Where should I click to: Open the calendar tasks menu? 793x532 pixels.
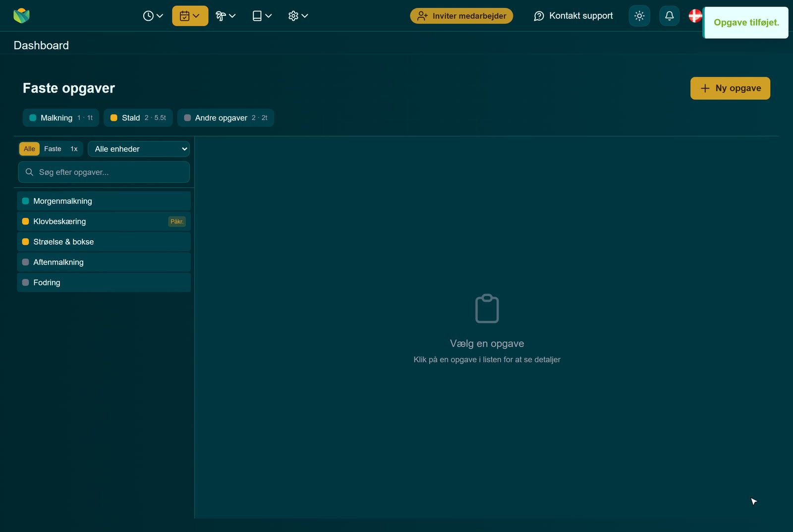coord(190,16)
